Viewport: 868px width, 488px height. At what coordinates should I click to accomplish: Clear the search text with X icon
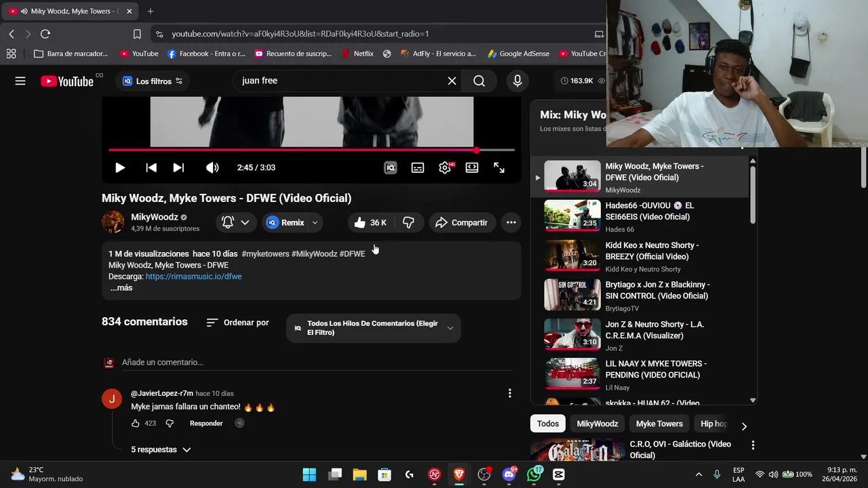point(452,81)
